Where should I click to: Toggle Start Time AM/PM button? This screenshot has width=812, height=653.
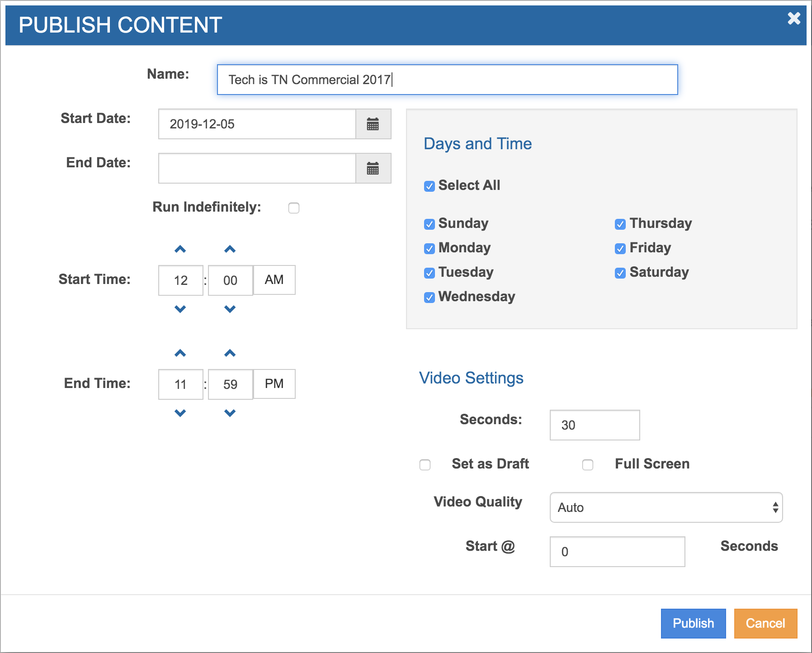[274, 280]
